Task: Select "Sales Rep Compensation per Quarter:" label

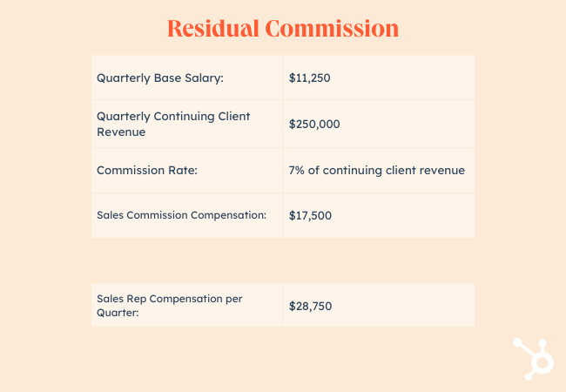Action: pos(169,306)
